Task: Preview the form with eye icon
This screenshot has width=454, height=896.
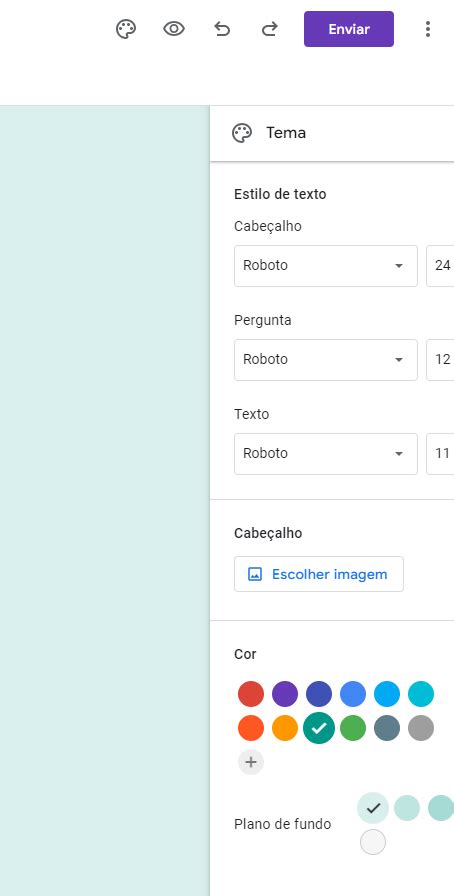Action: click(174, 29)
